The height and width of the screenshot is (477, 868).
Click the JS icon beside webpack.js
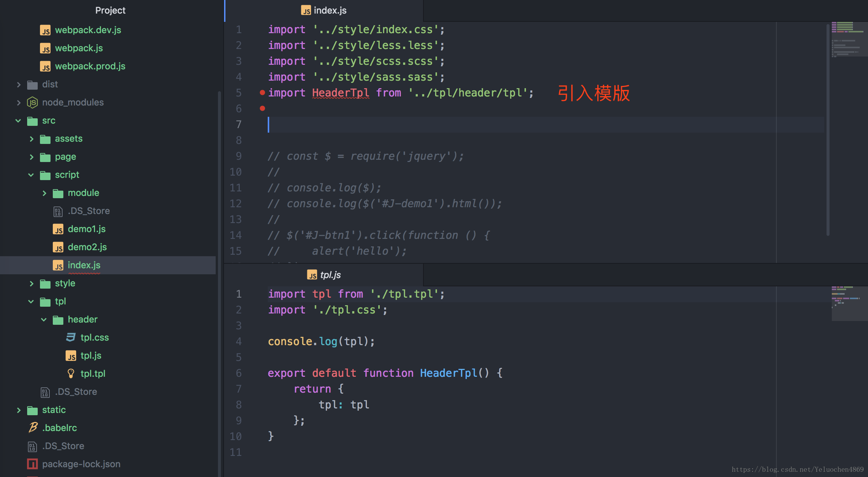[x=45, y=48]
